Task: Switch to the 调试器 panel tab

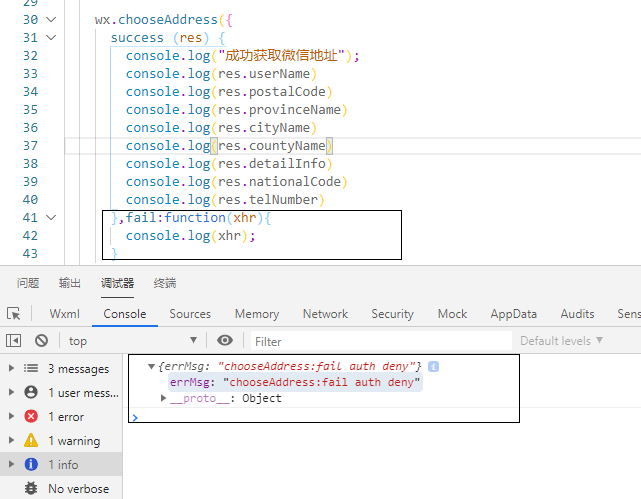Action: pos(117,283)
